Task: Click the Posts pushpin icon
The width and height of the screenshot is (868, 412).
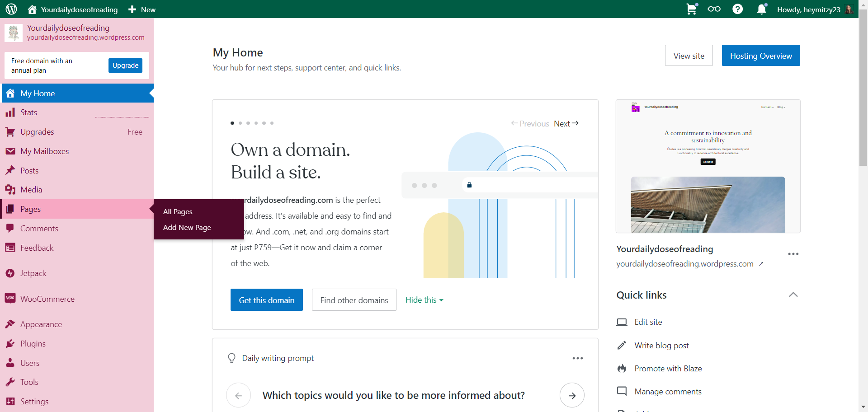Action: click(x=10, y=170)
